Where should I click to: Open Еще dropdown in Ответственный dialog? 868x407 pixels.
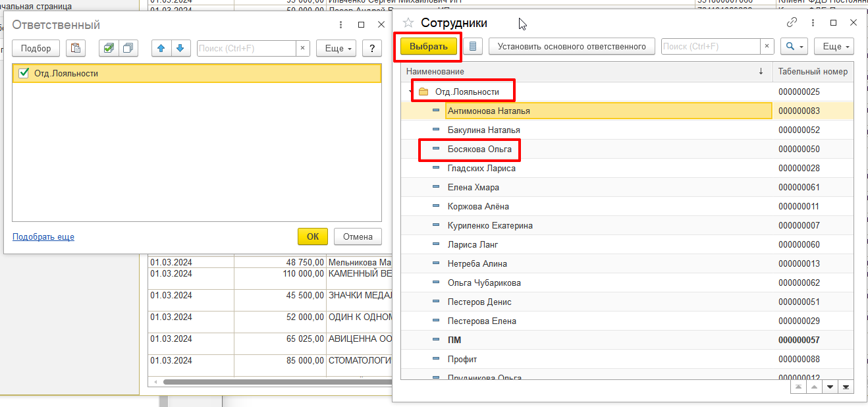click(x=336, y=48)
